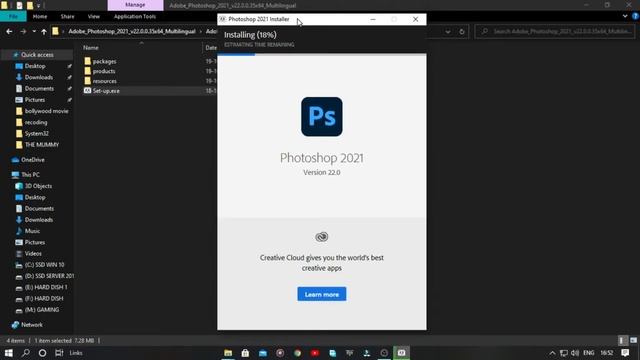Viewport: 640px width, 360px height.
Task: Open 3D Objects under This PC
Action: tap(38, 186)
